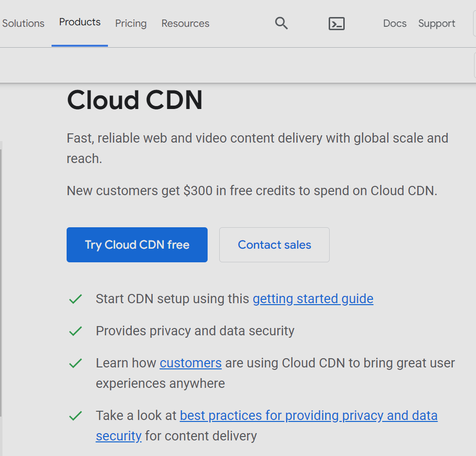Open the Docs link in header
Screen dimensions: 476x456
pos(395,23)
